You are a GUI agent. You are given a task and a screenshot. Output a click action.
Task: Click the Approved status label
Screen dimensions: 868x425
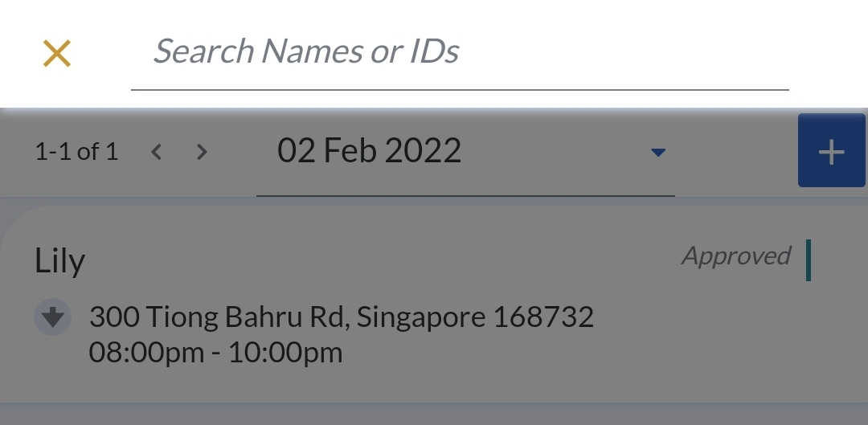(x=736, y=255)
